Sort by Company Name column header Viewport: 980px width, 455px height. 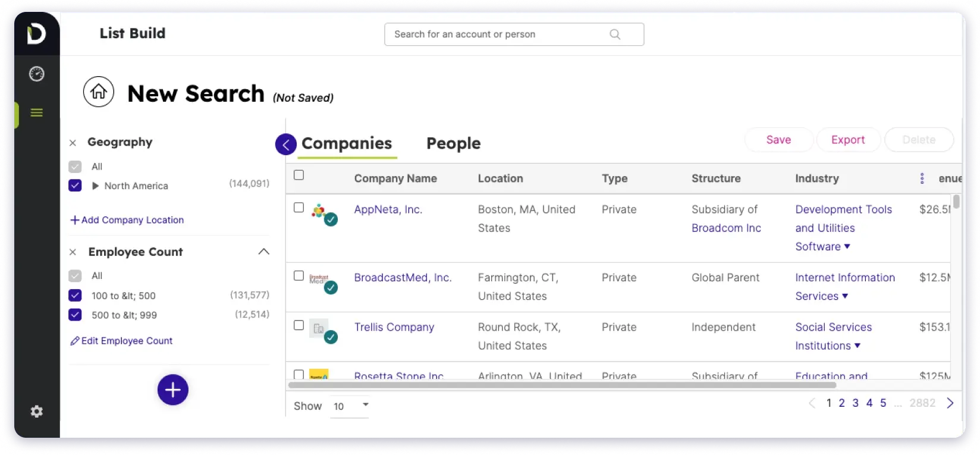[x=395, y=178]
